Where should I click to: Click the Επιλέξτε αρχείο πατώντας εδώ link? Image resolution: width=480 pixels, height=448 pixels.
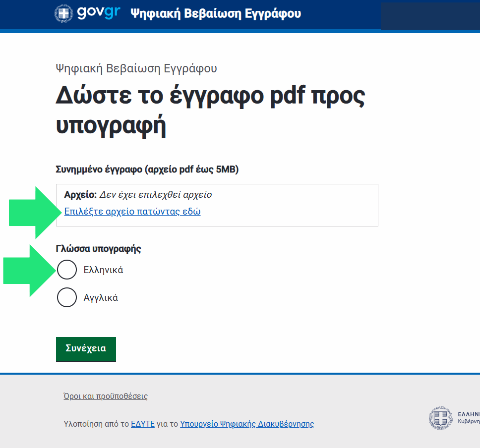click(x=132, y=212)
